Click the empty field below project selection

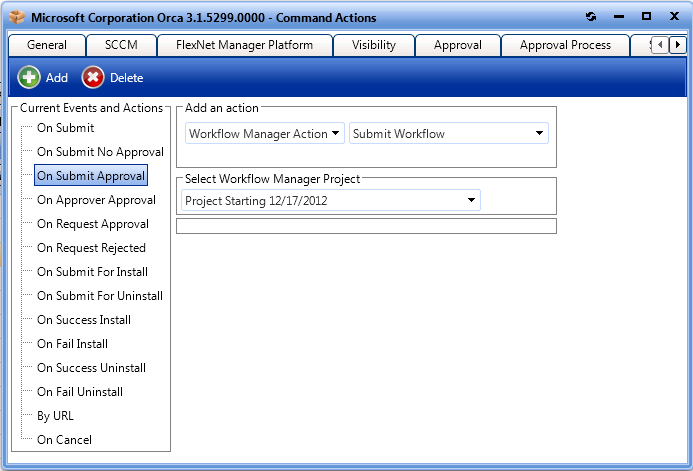click(x=366, y=226)
